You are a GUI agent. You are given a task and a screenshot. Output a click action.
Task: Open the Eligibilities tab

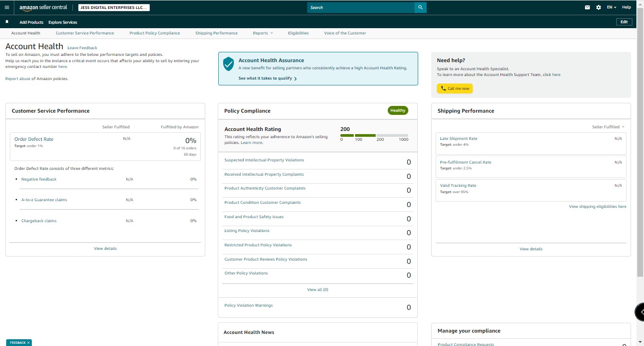[298, 33]
